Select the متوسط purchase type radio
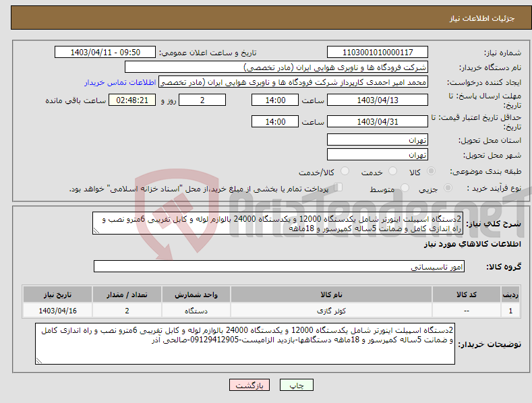The width and height of the screenshot is (532, 403). (405, 187)
